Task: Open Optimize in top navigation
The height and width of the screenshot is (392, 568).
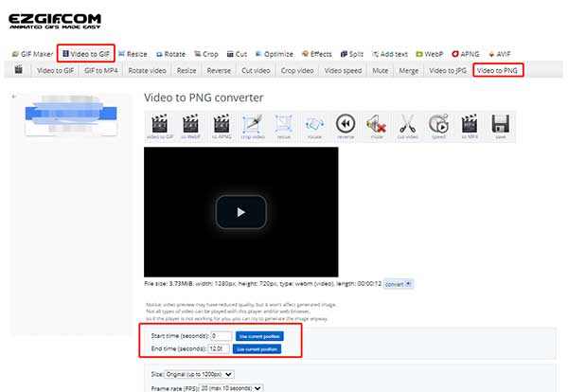Action: [275, 54]
